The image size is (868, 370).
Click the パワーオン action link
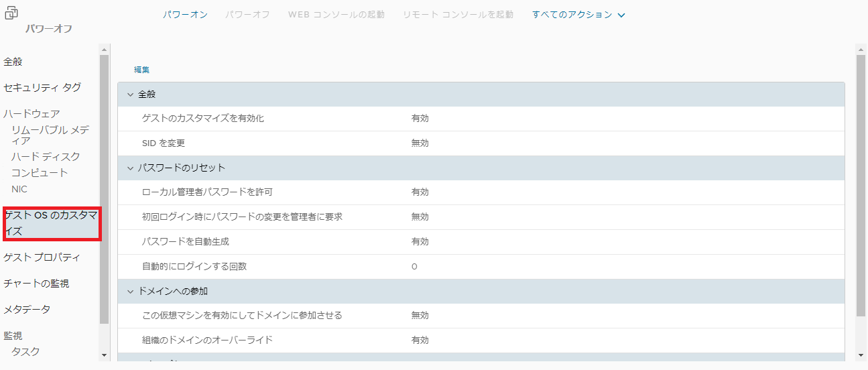(x=185, y=14)
